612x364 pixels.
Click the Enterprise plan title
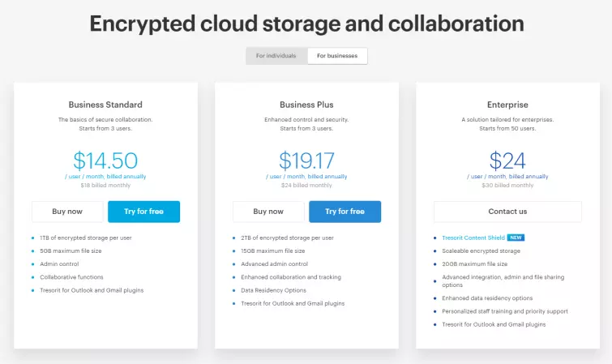(x=507, y=105)
